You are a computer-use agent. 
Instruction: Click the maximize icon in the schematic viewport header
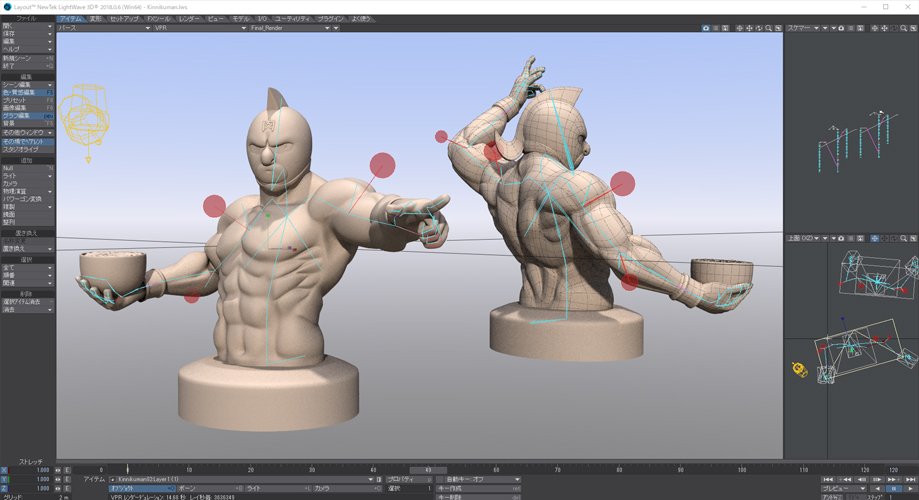coord(913,28)
